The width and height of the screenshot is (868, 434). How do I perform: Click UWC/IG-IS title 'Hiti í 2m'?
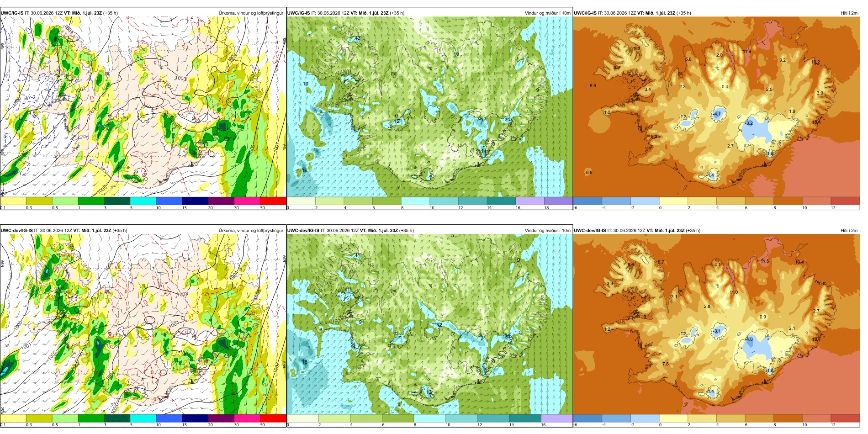pyautogui.click(x=849, y=13)
